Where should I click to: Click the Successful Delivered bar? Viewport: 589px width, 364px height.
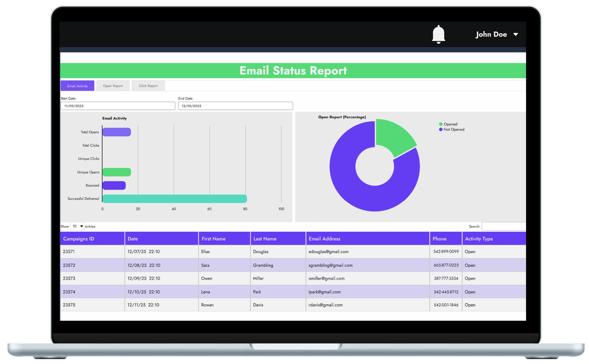[x=174, y=199]
